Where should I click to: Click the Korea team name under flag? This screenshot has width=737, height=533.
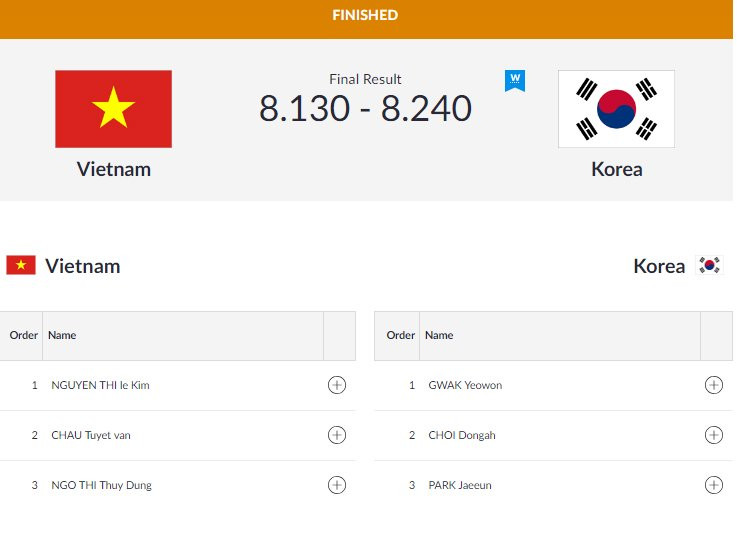(616, 169)
